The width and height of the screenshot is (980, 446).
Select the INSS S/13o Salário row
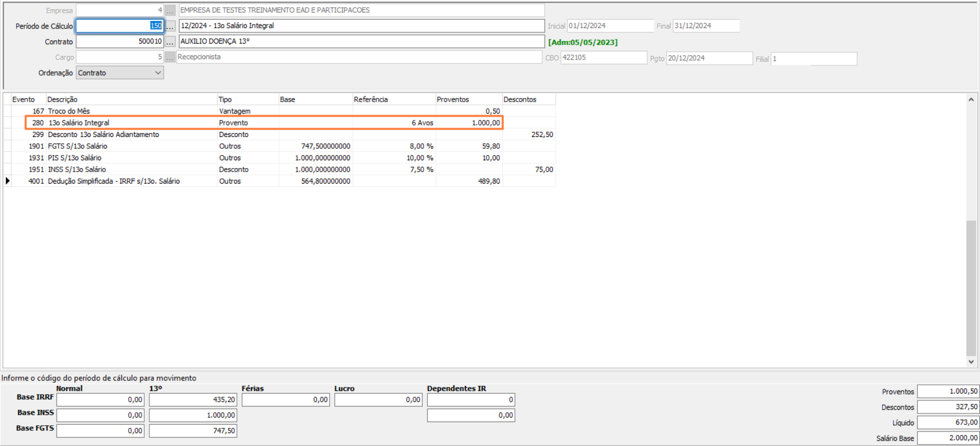pos(130,170)
